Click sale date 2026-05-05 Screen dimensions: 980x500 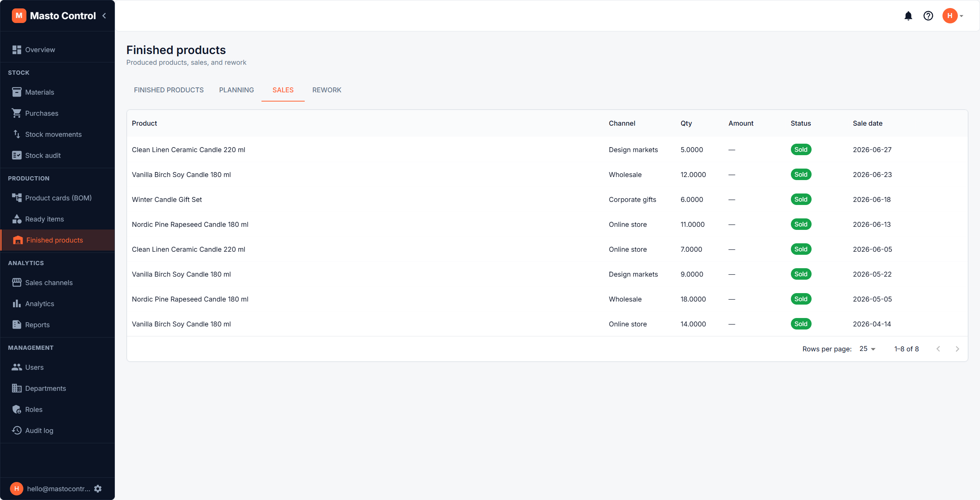click(872, 299)
